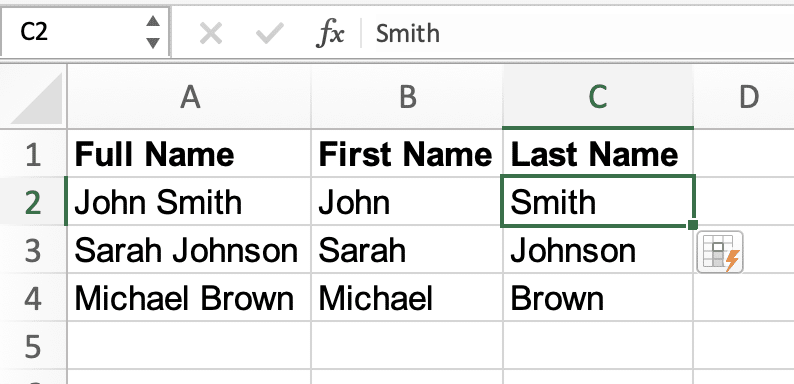This screenshot has height=384, width=794.
Task: Click the Name Box showing C2
Action: tap(85, 32)
